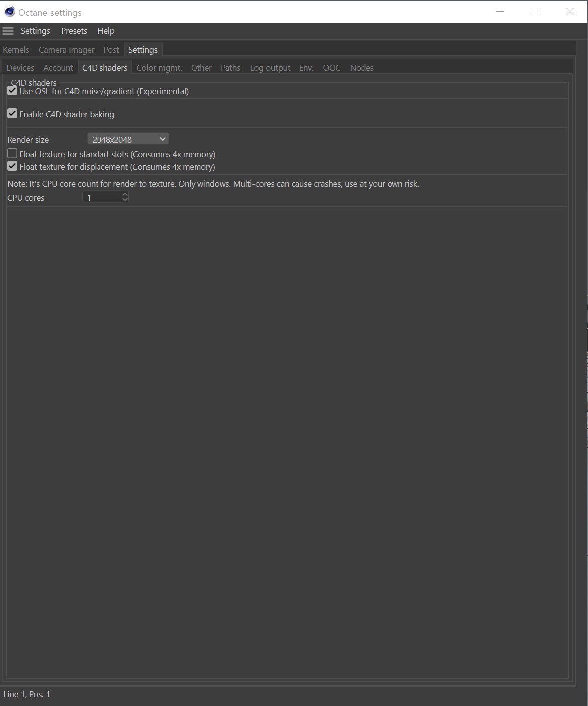Disable Float texture for displacement
The width and height of the screenshot is (588, 706).
pyautogui.click(x=12, y=166)
